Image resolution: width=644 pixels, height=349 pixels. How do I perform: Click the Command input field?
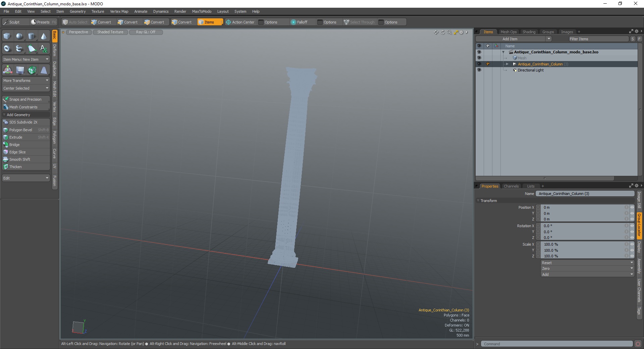pyautogui.click(x=557, y=344)
